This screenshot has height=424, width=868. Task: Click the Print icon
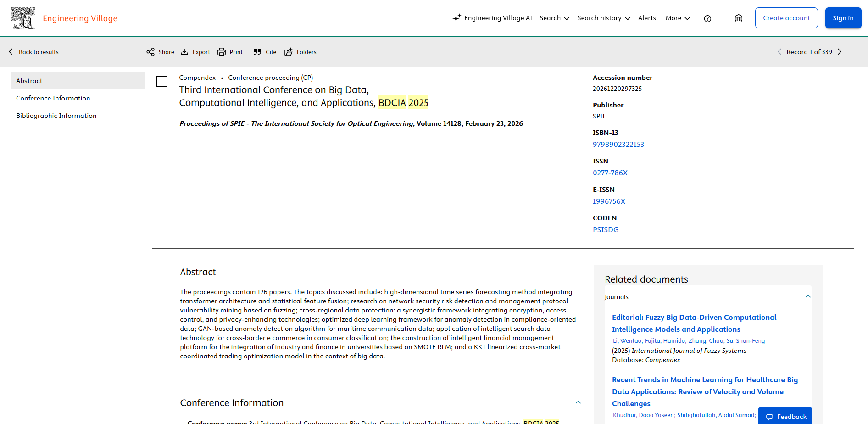click(x=222, y=52)
